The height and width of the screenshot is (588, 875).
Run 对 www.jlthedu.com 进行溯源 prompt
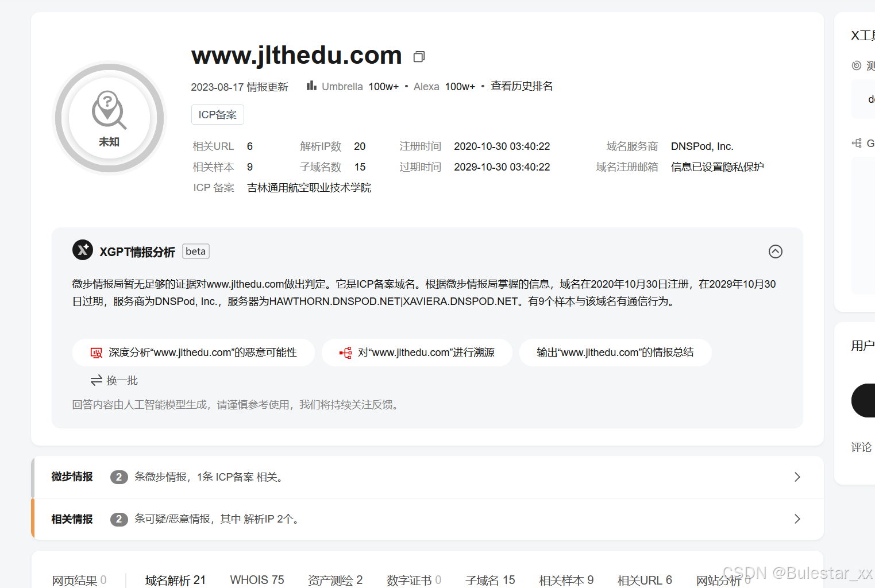pos(417,353)
